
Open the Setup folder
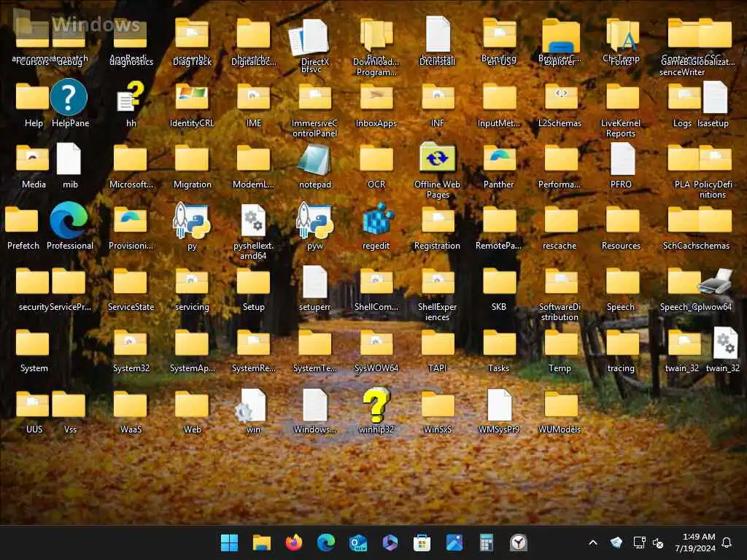coord(253,281)
